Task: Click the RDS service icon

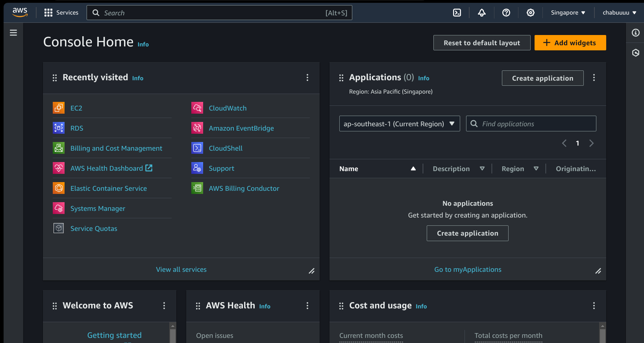Action: (x=59, y=128)
